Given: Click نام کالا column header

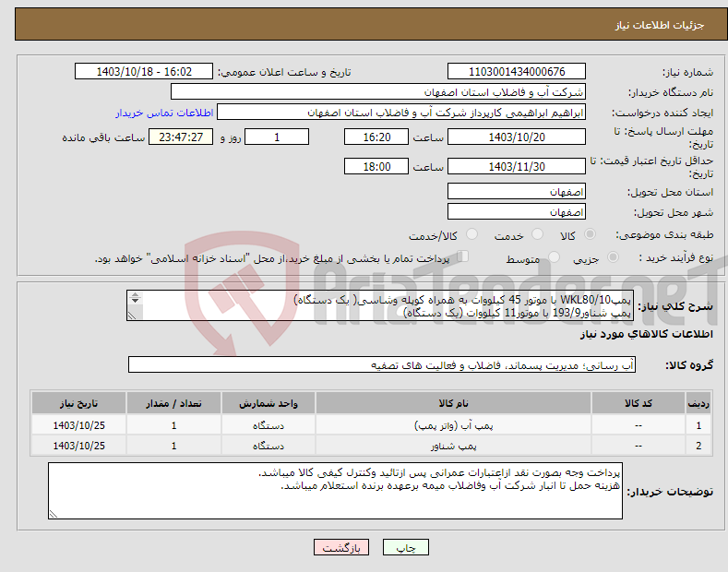Looking at the screenshot, I should [453, 403].
